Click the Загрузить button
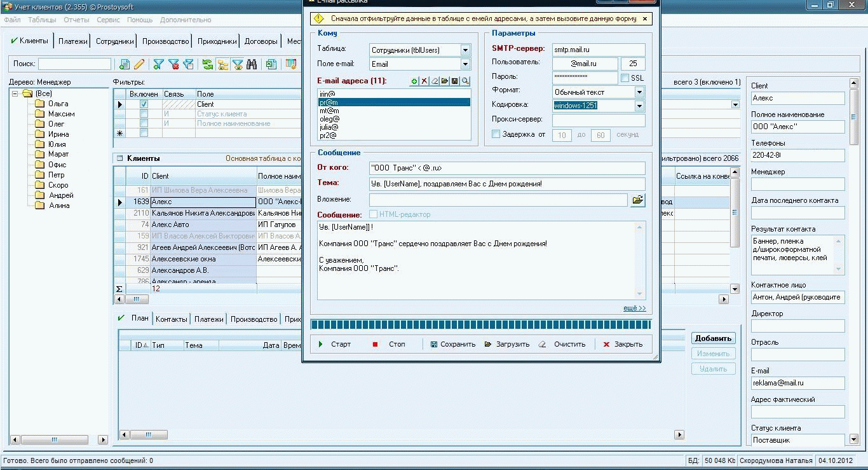 (506, 344)
